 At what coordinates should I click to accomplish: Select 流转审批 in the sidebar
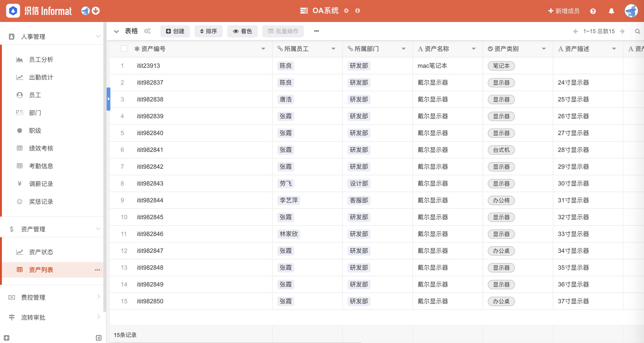coord(33,318)
